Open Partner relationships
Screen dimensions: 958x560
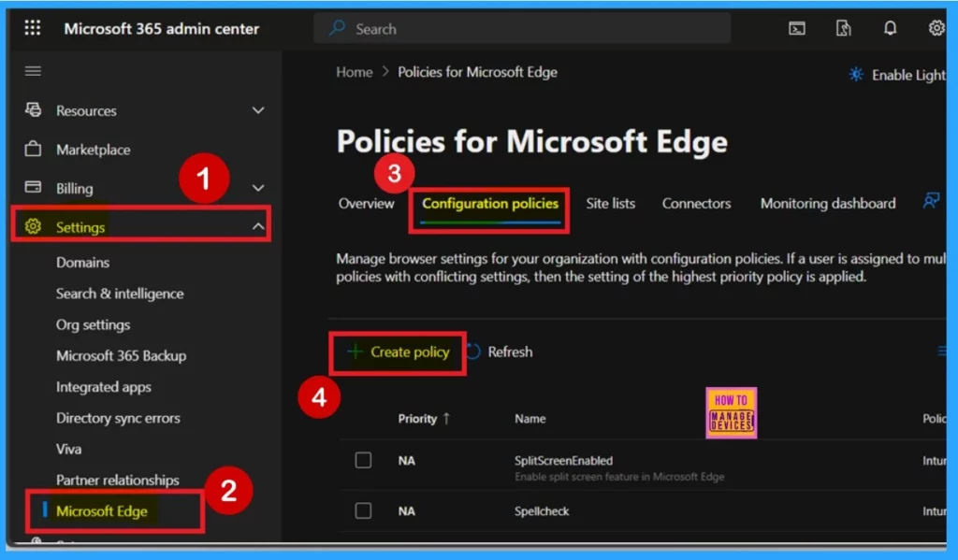[117, 480]
